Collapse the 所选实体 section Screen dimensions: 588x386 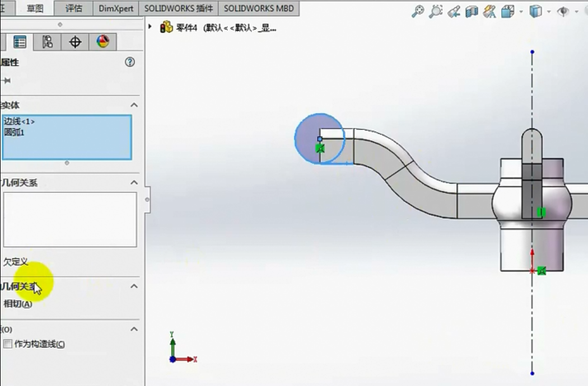point(134,105)
